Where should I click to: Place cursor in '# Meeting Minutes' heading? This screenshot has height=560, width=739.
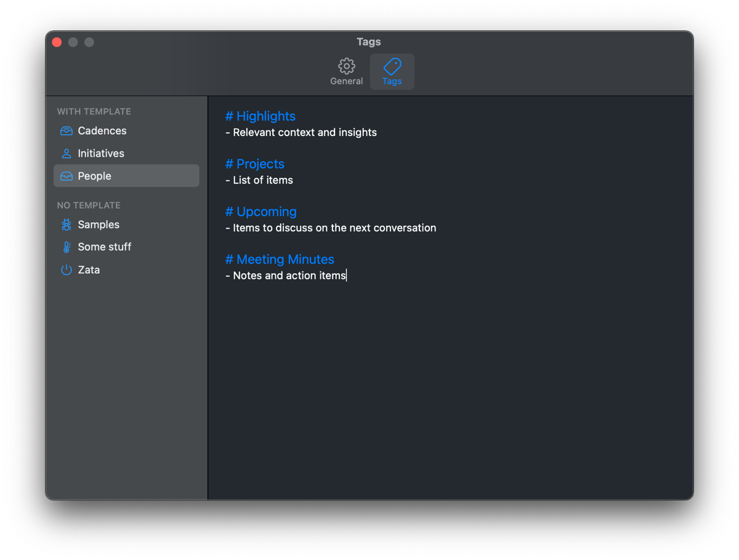coord(280,260)
